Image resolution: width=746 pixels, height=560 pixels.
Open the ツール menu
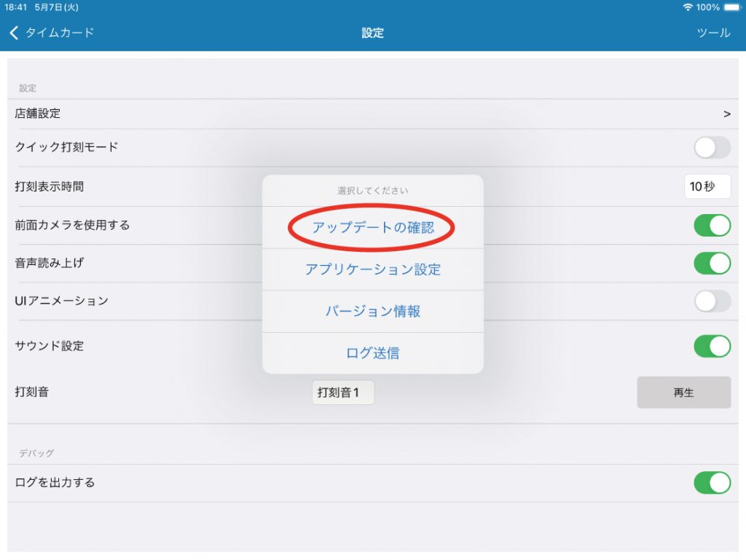[713, 32]
